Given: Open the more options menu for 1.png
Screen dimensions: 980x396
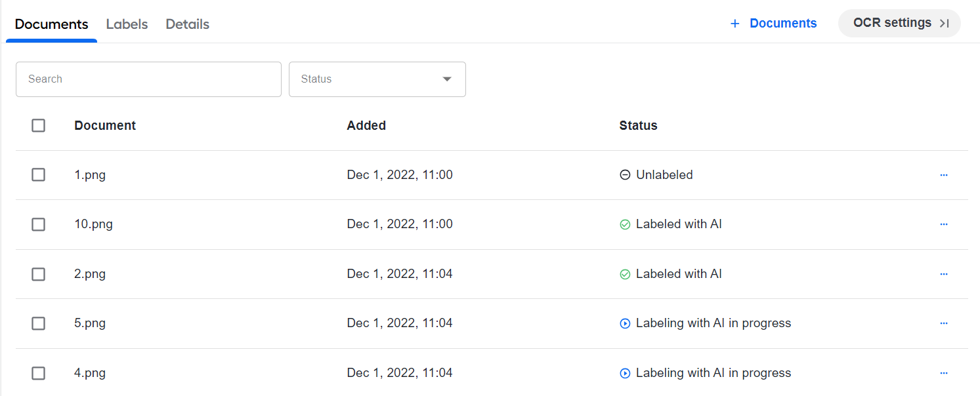Looking at the screenshot, I should point(944,175).
